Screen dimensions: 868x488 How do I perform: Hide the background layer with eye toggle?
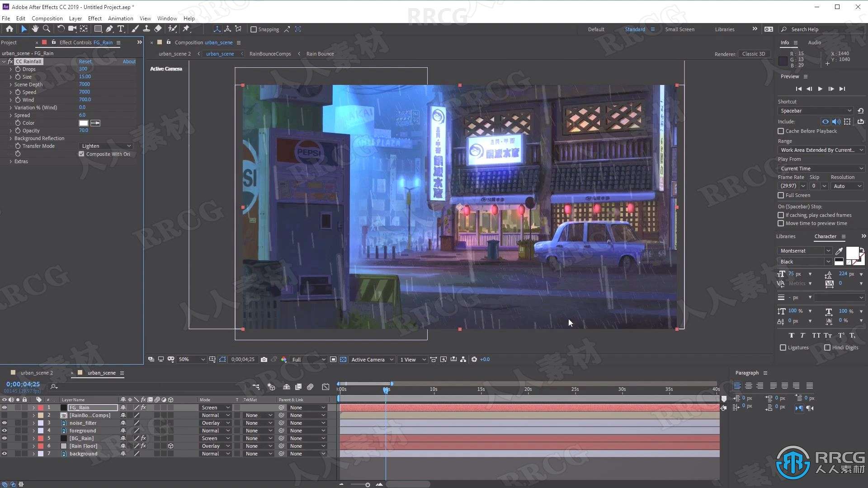(5, 454)
